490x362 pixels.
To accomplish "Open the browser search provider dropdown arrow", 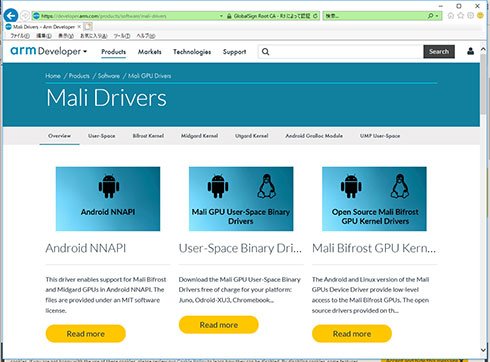I will click(437, 16).
